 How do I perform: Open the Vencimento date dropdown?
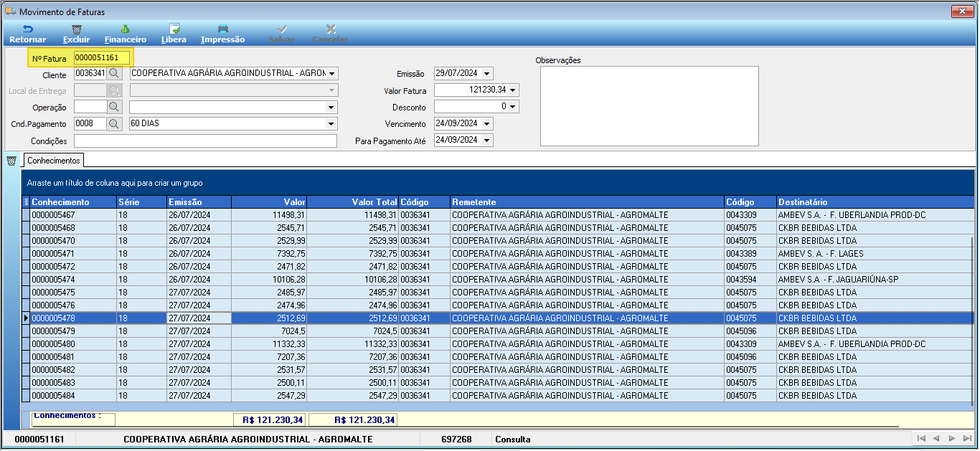(487, 123)
